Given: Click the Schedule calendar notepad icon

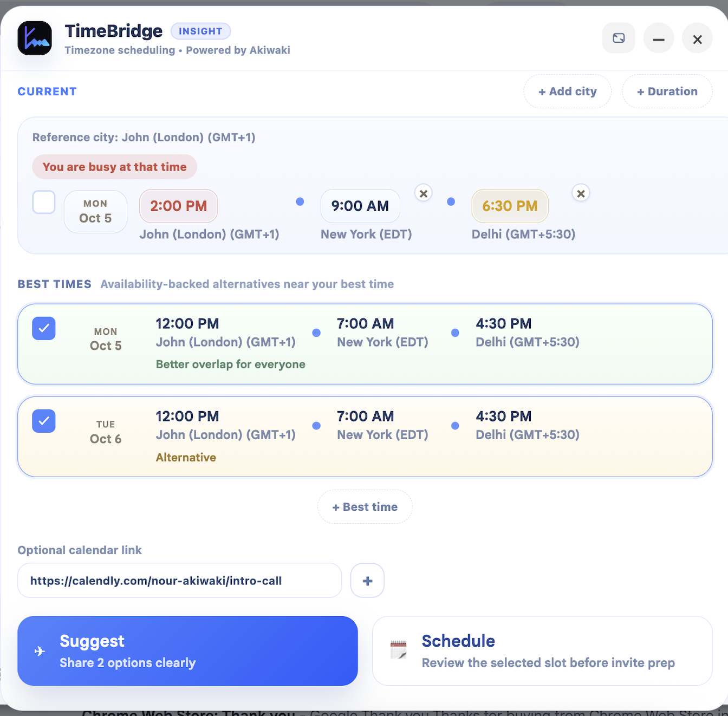Looking at the screenshot, I should pyautogui.click(x=398, y=650).
